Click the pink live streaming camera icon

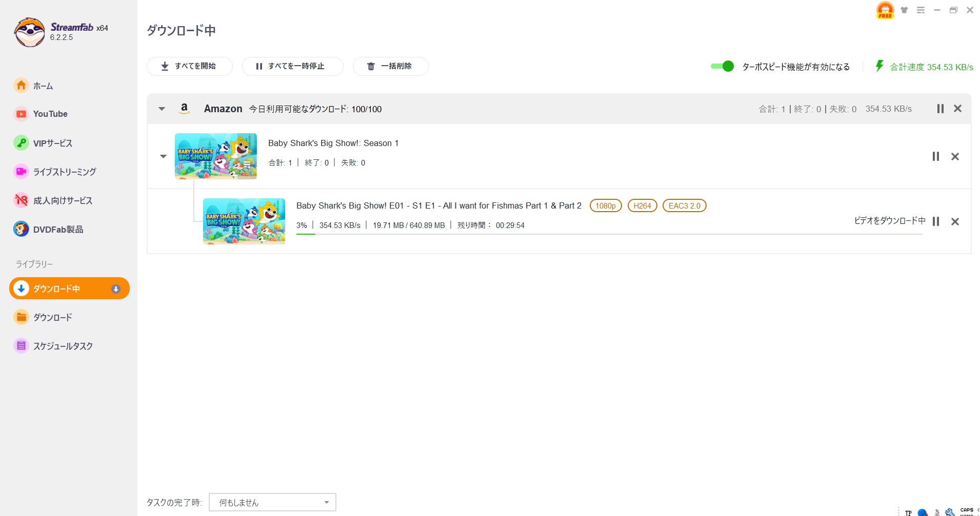point(21,172)
